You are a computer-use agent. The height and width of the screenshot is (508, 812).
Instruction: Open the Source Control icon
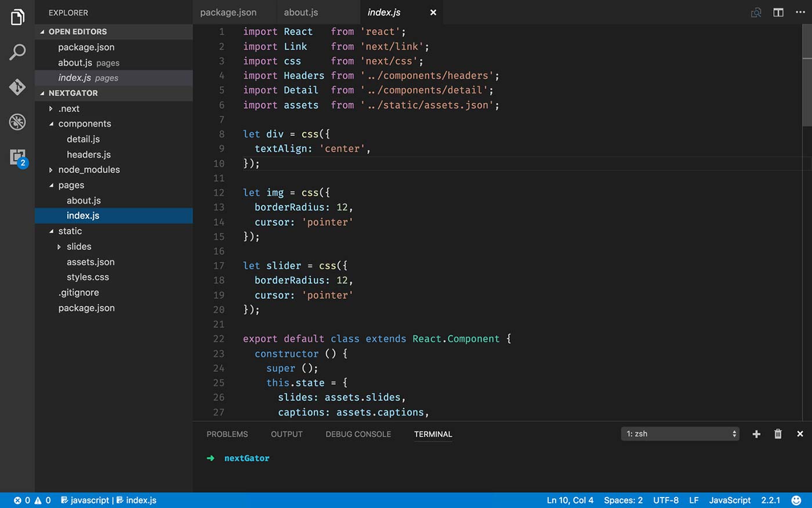pyautogui.click(x=17, y=87)
